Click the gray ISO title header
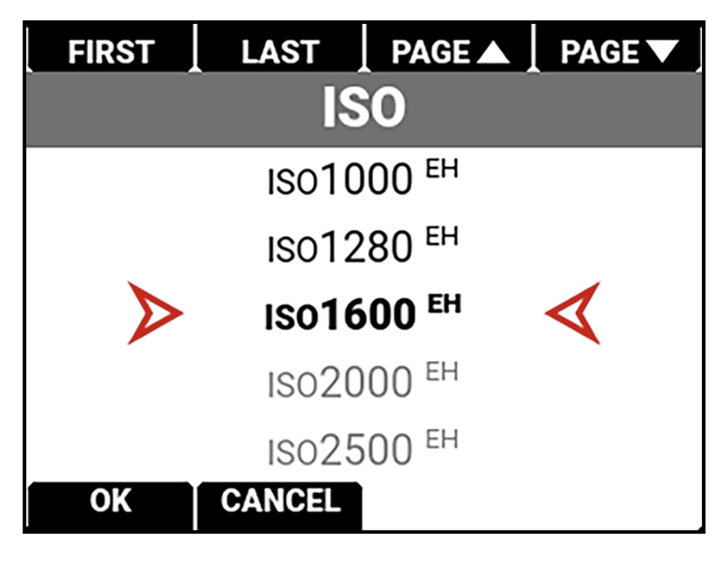Viewport: 728px width, 565px height. [x=364, y=109]
